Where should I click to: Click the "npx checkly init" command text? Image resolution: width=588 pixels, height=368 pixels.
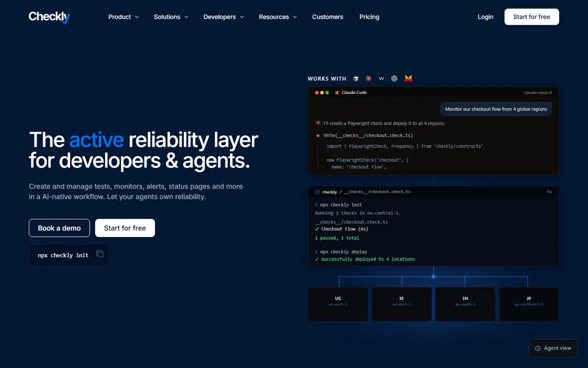pos(63,256)
